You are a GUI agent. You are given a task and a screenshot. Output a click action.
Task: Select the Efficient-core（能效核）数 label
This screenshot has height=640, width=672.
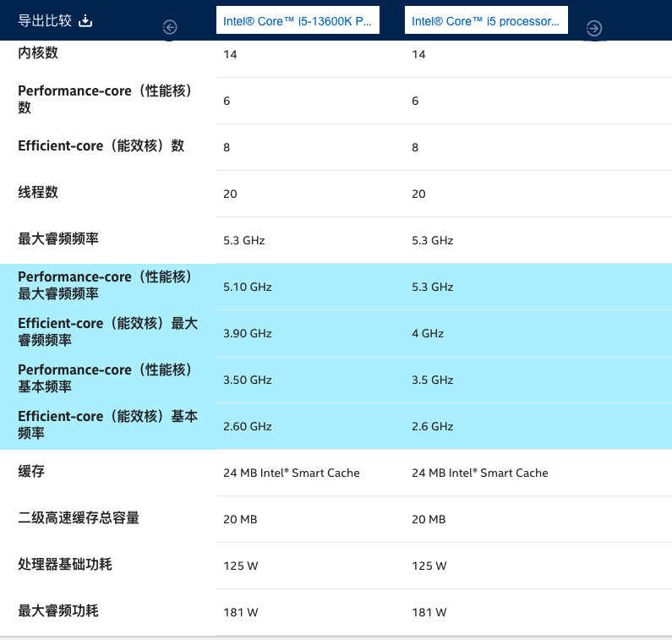101,145
